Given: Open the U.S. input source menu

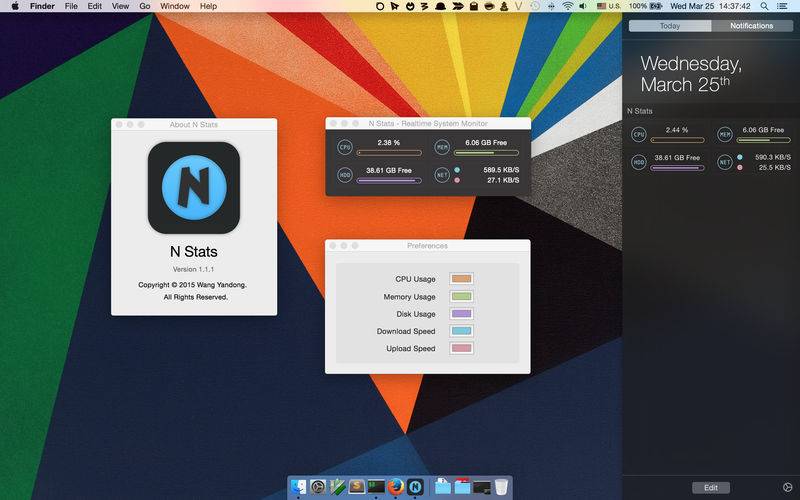Looking at the screenshot, I should pos(609,6).
